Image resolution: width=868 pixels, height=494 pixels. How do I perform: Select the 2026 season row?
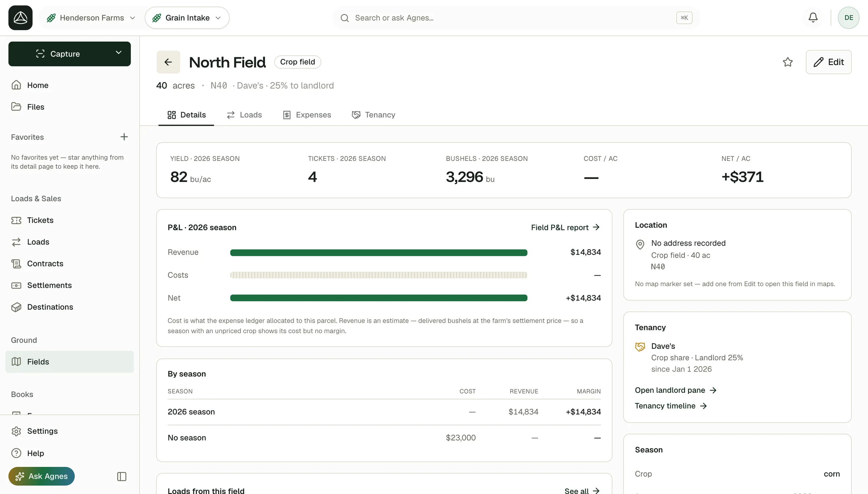coord(384,412)
